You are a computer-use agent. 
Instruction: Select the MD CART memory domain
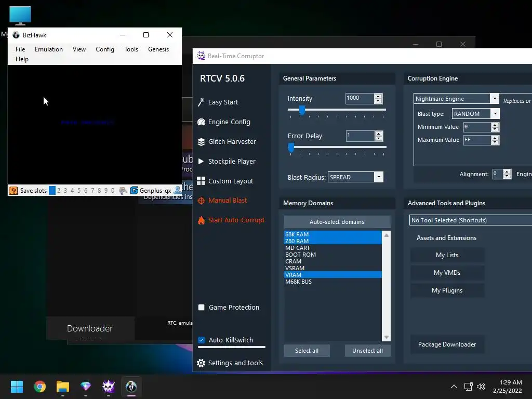[333, 248]
